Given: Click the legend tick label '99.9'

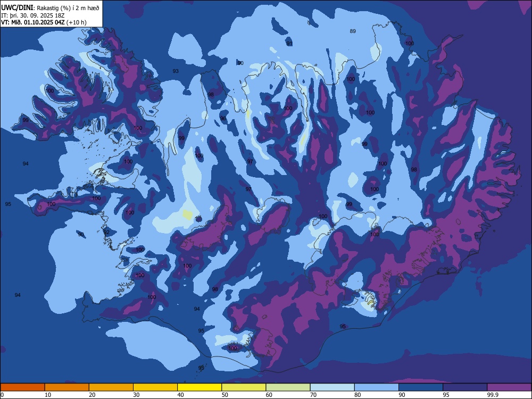Looking at the screenshot, I should 492,395.
